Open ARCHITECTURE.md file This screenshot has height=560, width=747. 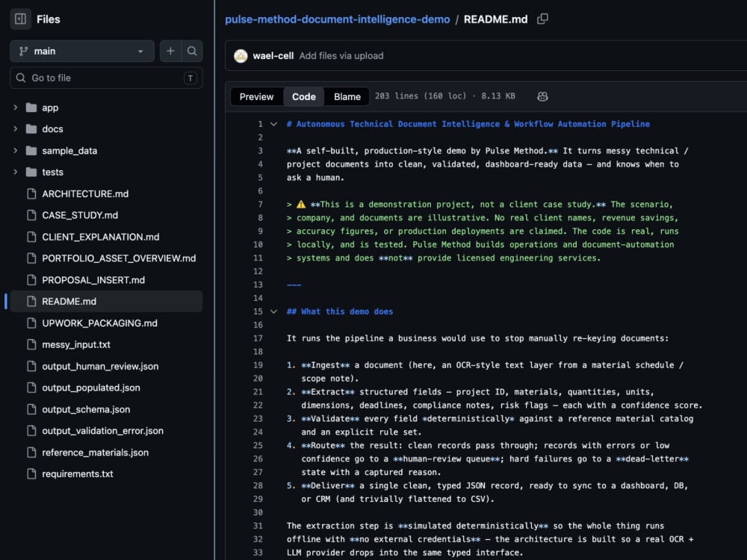click(x=85, y=194)
